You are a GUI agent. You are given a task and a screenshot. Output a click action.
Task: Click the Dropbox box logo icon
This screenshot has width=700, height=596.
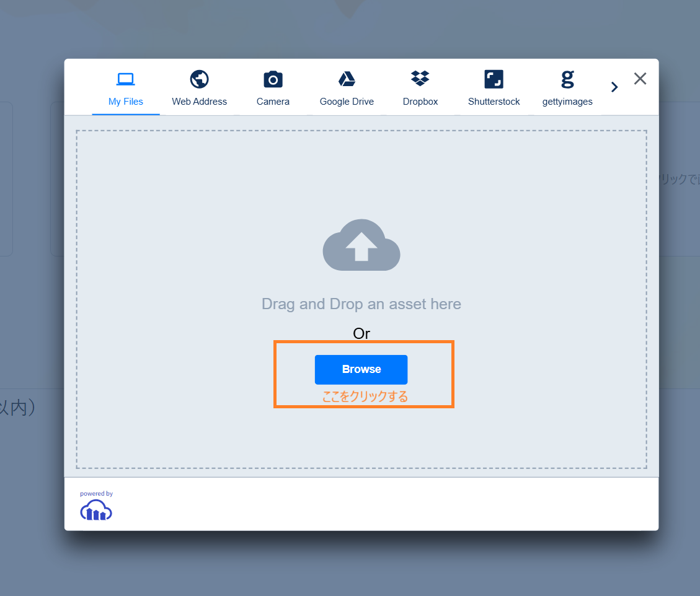click(420, 79)
